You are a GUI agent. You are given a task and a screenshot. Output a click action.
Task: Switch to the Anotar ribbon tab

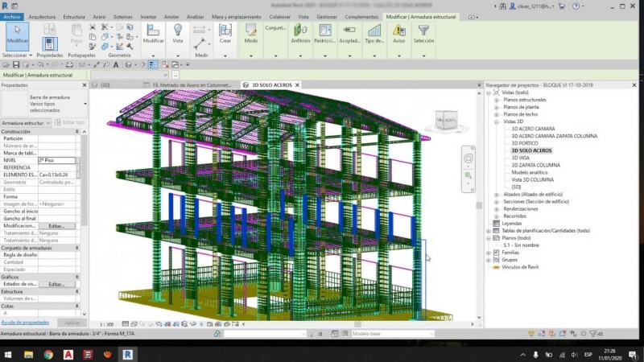click(171, 17)
